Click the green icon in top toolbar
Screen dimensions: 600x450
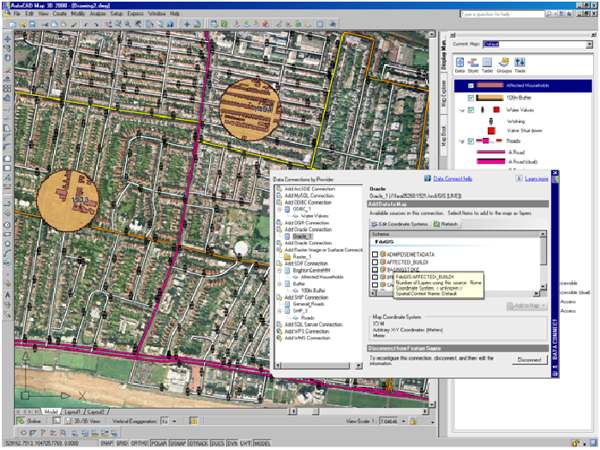(x=224, y=24)
